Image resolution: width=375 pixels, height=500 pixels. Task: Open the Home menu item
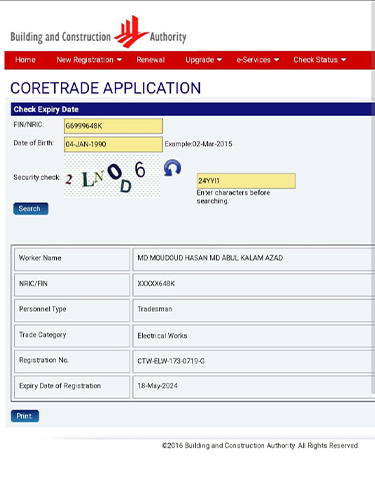25,60
